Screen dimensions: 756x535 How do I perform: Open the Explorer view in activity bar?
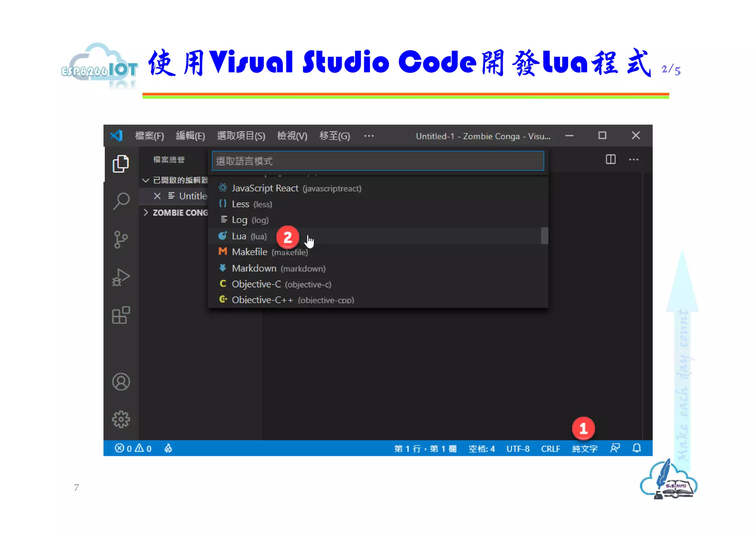pos(121,164)
